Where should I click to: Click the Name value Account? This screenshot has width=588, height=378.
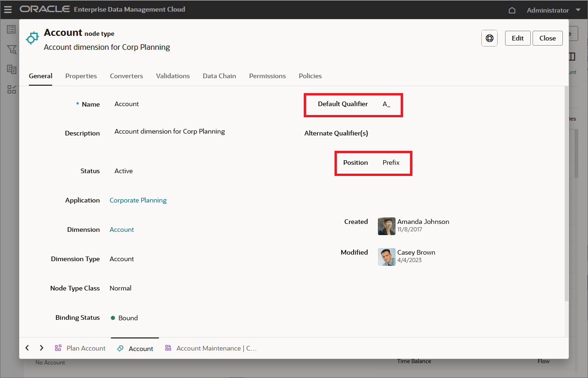[127, 104]
